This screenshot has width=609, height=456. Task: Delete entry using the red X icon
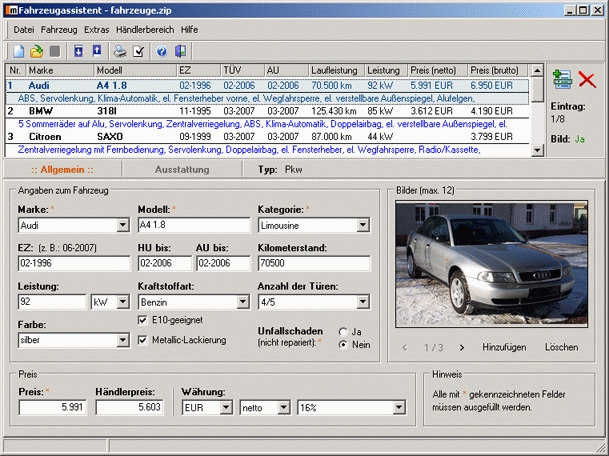coord(587,81)
